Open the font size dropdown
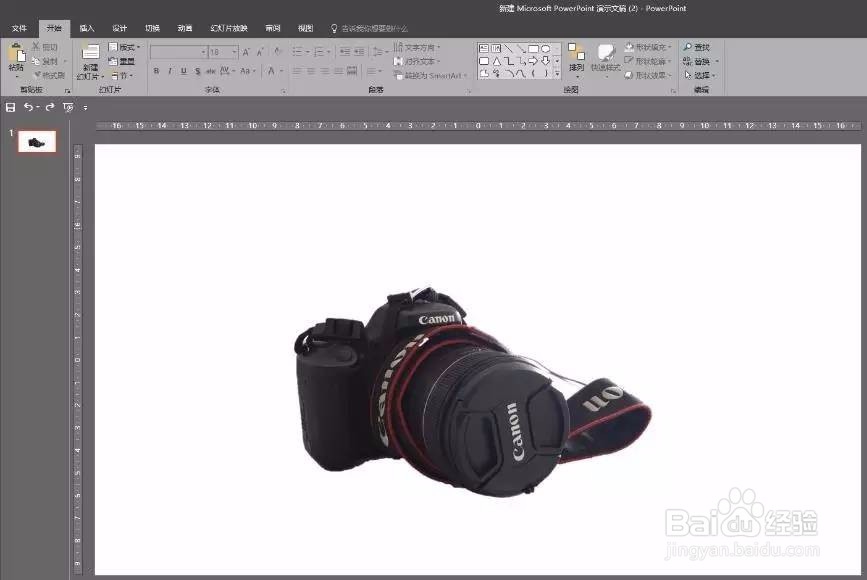The width and height of the screenshot is (867, 580). (235, 52)
